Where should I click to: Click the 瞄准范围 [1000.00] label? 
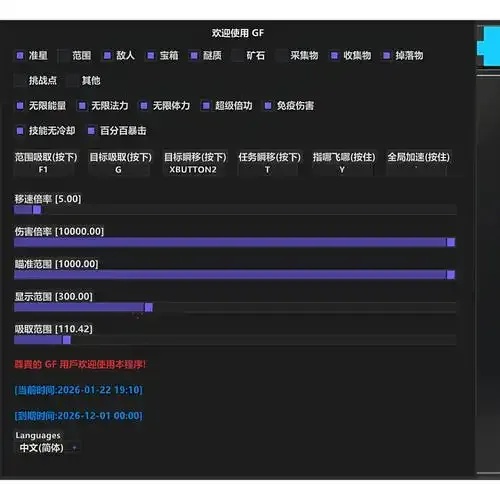56,264
